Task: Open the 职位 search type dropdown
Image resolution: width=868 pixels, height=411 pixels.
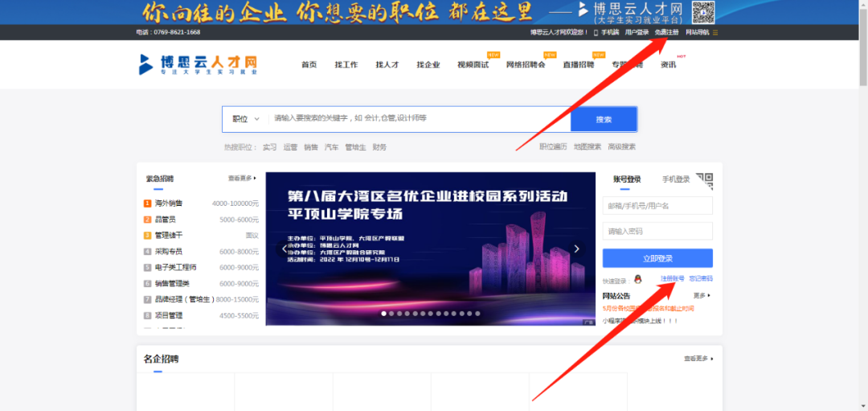Action: click(x=246, y=119)
